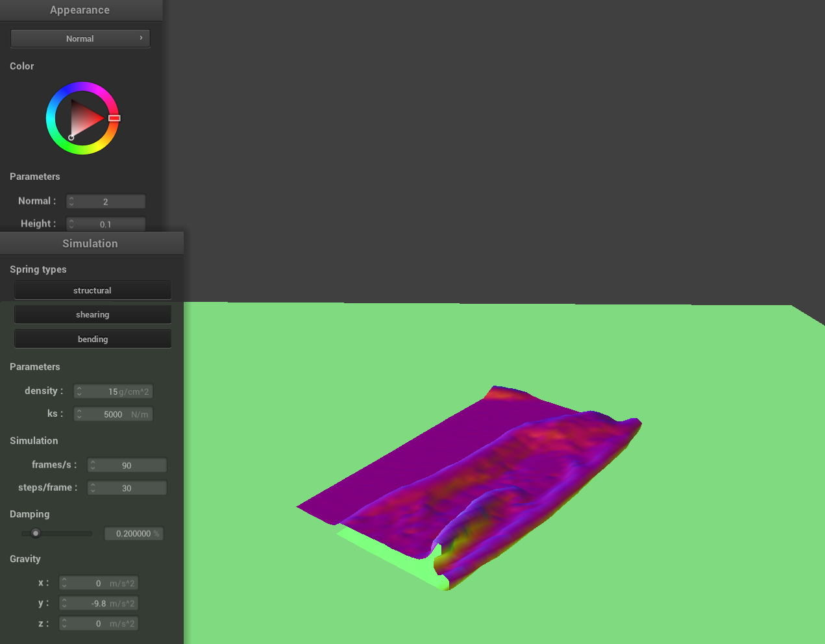Click the Appearance panel header

[80, 10]
